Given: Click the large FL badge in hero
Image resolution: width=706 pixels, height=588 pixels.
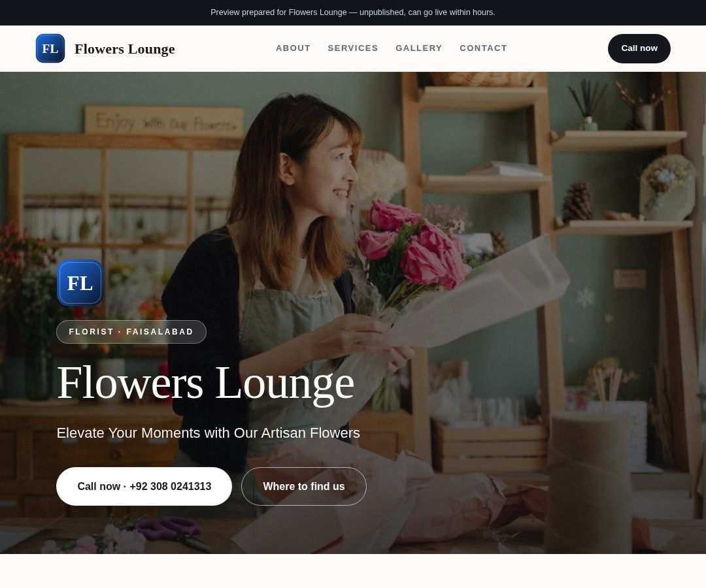Looking at the screenshot, I should coord(80,283).
